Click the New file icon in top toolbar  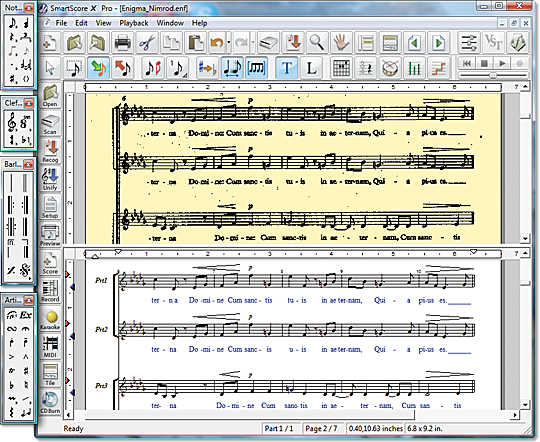pos(51,43)
